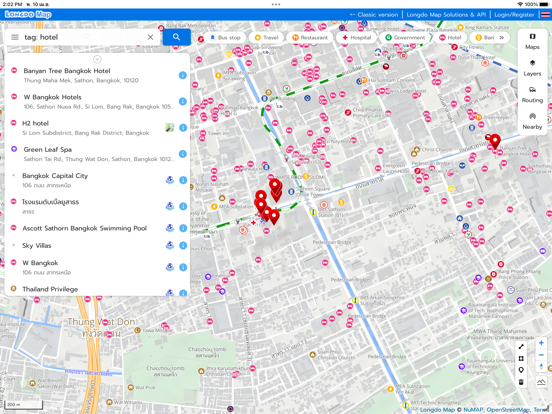Open the Maps panel
This screenshot has height=414, width=552.
coord(532,42)
